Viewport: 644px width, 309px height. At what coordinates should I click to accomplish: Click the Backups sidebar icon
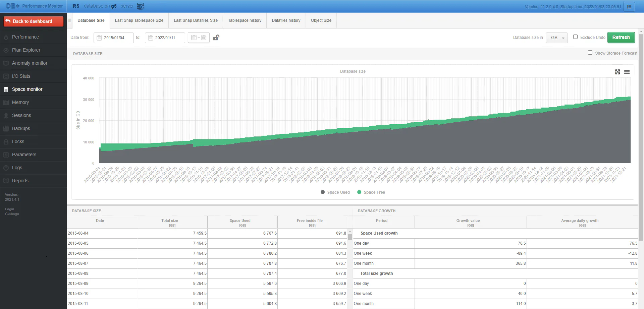(6, 129)
